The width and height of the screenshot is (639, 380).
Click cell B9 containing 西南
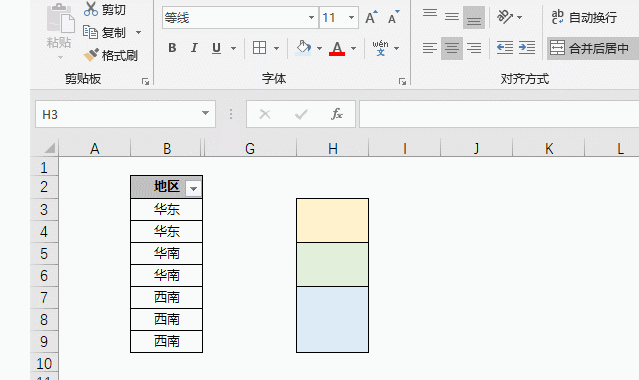[166, 342]
